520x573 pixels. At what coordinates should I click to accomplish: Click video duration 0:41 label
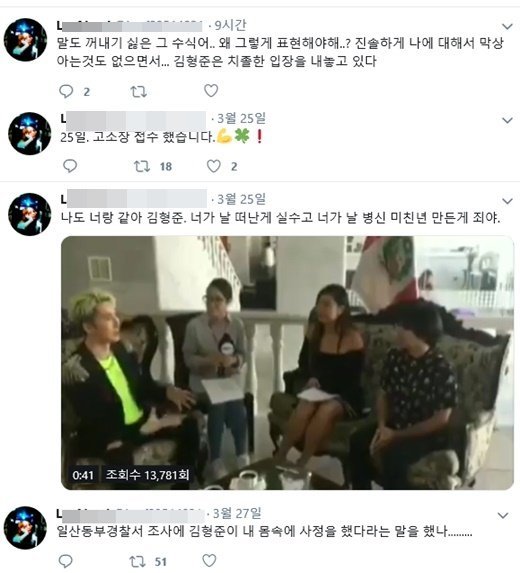pyautogui.click(x=83, y=475)
